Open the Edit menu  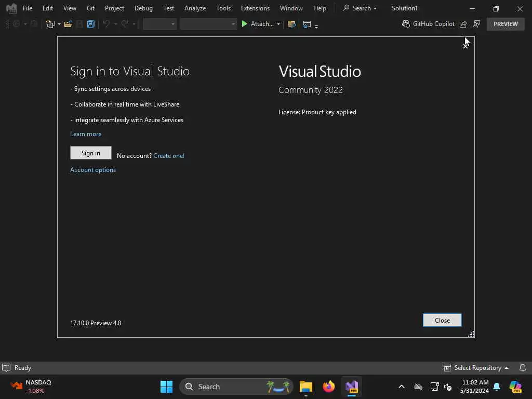(x=47, y=8)
